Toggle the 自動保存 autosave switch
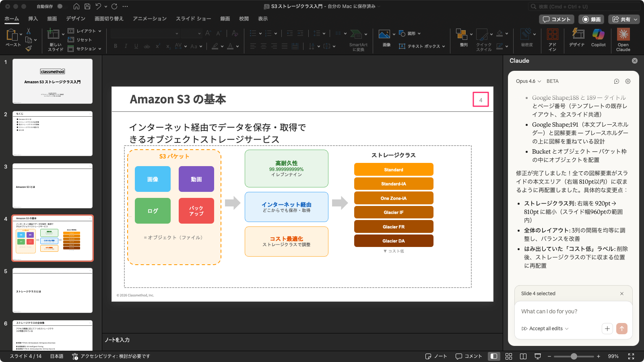The image size is (644, 362). (x=60, y=6)
